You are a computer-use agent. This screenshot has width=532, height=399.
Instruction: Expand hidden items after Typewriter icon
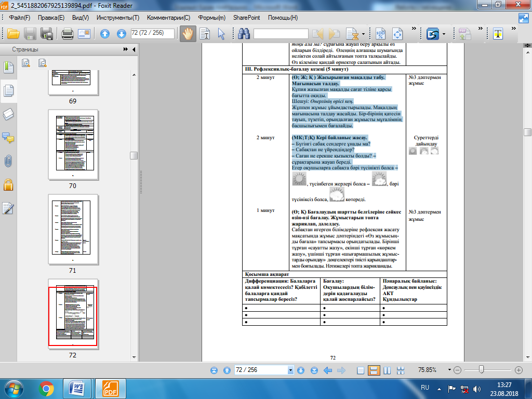(x=513, y=29)
